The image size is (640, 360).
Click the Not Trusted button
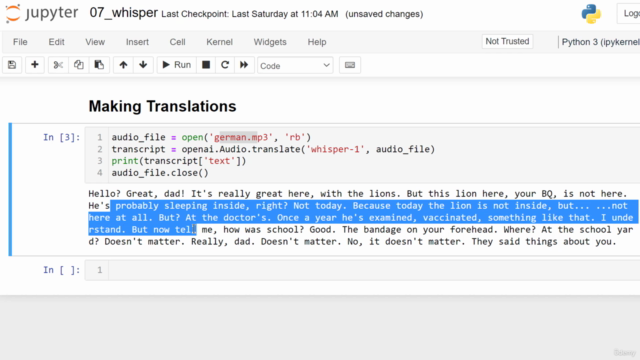507,41
